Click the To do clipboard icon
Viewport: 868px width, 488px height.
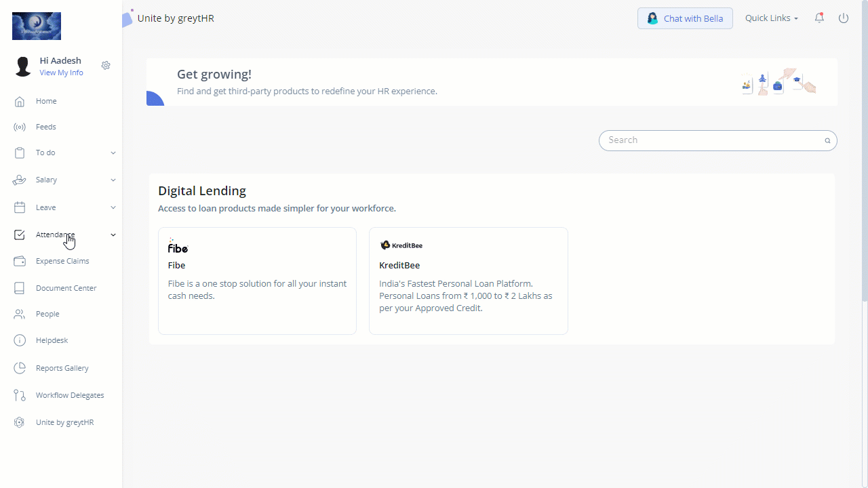(20, 152)
